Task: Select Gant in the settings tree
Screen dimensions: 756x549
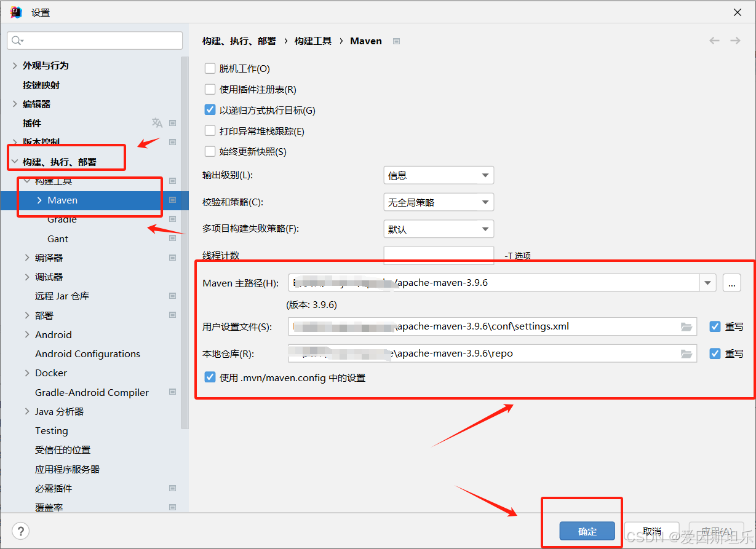Action: coord(58,239)
